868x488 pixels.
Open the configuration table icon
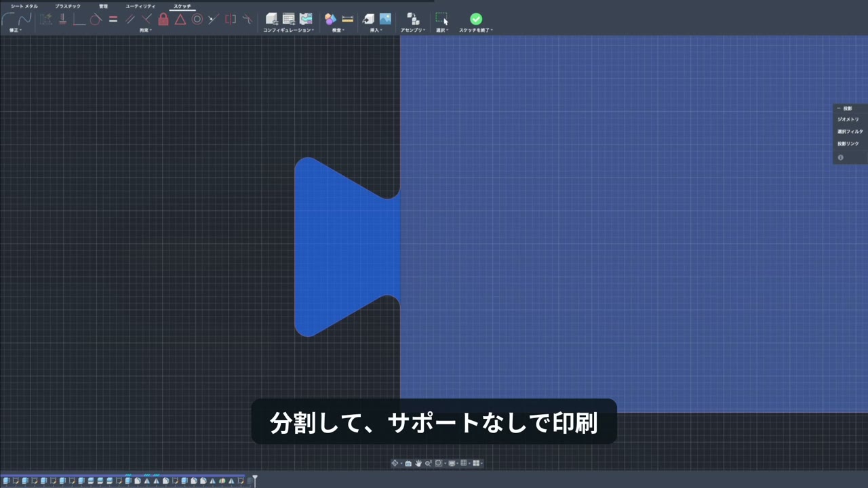click(289, 19)
